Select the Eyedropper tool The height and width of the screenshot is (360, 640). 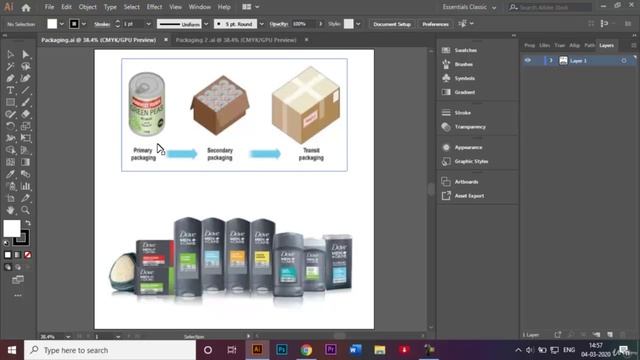[10, 174]
